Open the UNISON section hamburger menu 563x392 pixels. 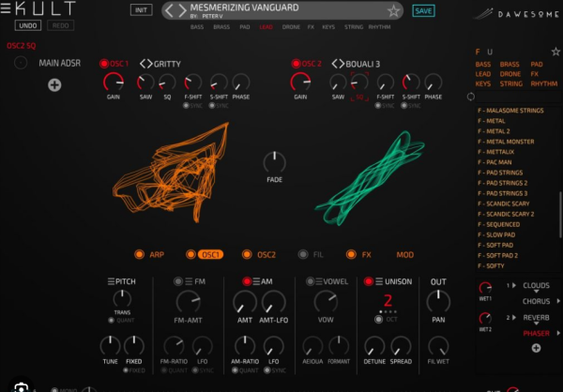(x=380, y=281)
